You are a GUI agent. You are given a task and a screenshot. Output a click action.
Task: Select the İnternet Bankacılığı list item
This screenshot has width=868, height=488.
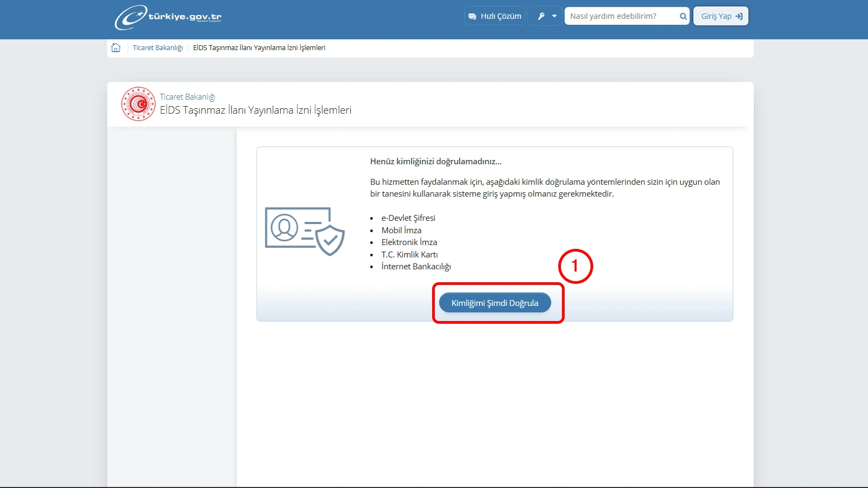pyautogui.click(x=416, y=267)
